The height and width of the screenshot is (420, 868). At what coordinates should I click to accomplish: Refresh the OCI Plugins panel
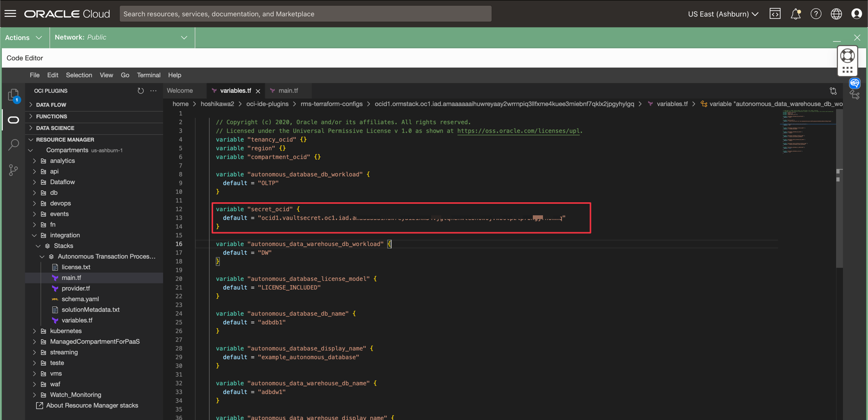tap(140, 90)
